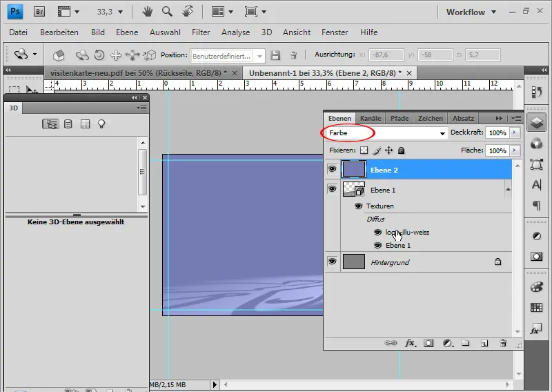Open the Styles fx icon in dock
This screenshot has width=552, height=392.
point(537,330)
